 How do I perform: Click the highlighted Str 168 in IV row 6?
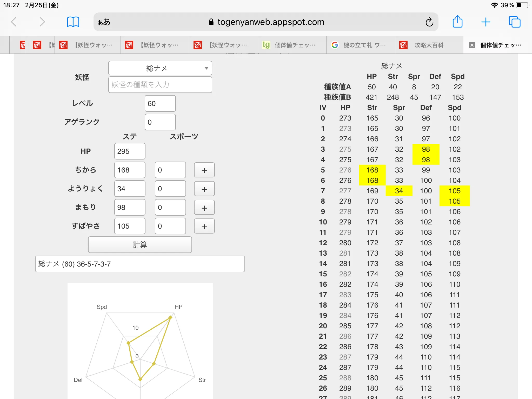372,180
